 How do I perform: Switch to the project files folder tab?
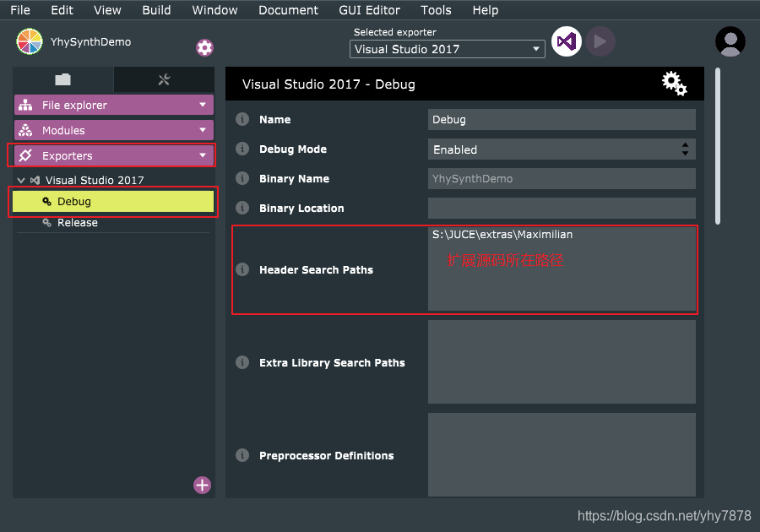tap(63, 79)
